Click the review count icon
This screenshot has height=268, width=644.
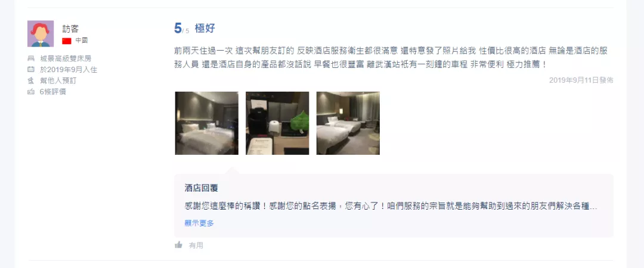click(31, 92)
